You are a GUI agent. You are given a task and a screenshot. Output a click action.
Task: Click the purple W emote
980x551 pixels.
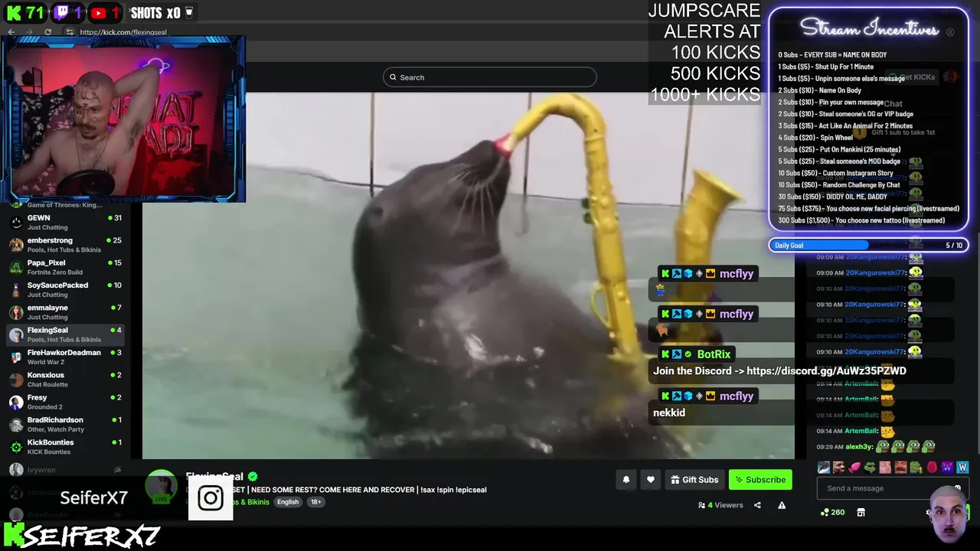coord(947,467)
